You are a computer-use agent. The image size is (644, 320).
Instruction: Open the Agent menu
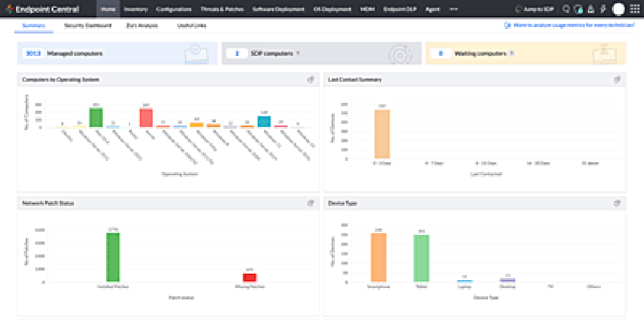[433, 9]
